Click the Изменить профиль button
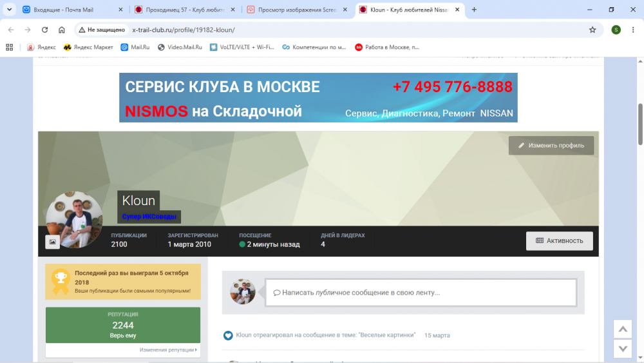Screen dimensions: 644x363 (551, 146)
